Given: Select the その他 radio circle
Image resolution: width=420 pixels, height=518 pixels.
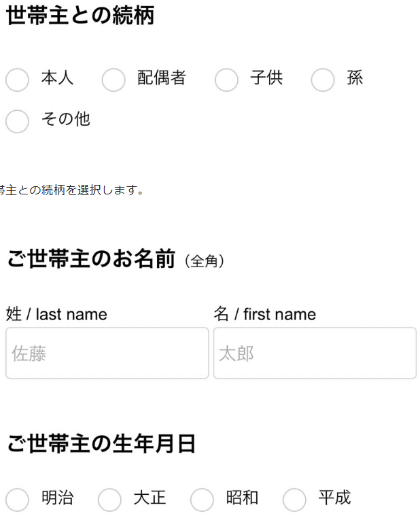Looking at the screenshot, I should [x=17, y=121].
